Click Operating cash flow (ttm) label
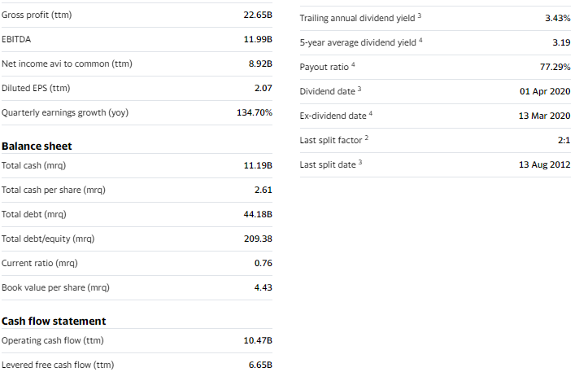The image size is (588, 372). [x=53, y=340]
